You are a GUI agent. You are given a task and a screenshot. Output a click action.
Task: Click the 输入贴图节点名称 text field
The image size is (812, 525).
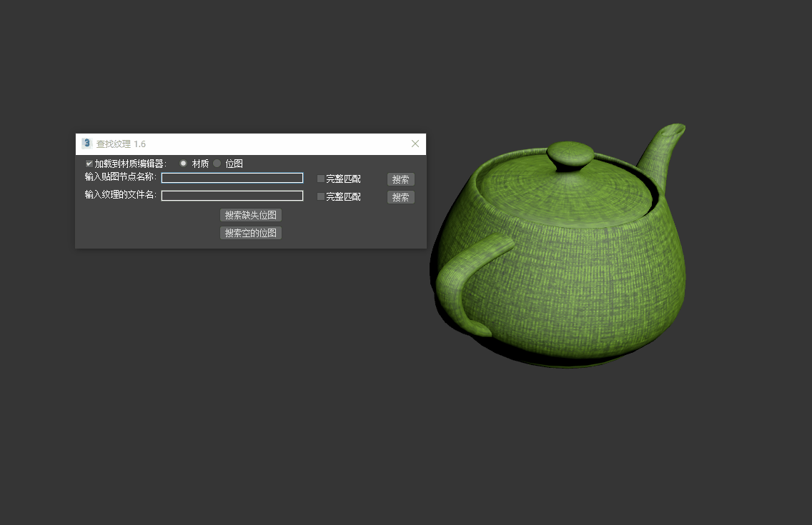coord(232,178)
